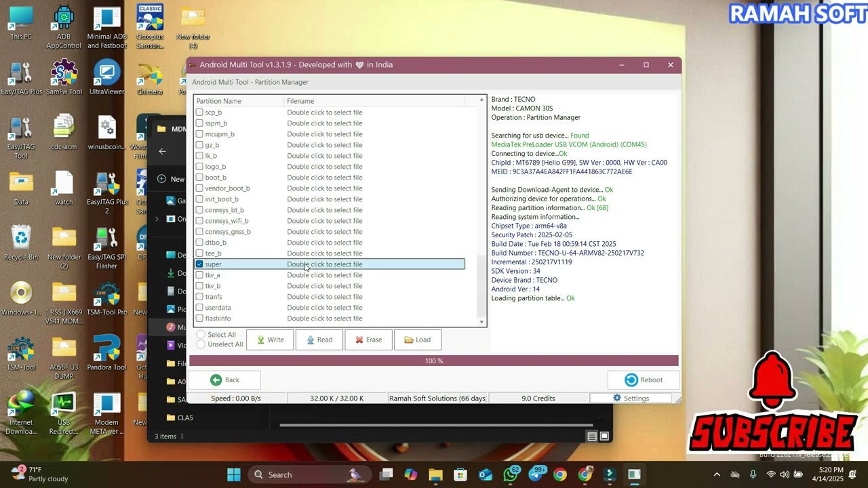
Task: Choose the Unselect All radio option
Action: point(201,344)
